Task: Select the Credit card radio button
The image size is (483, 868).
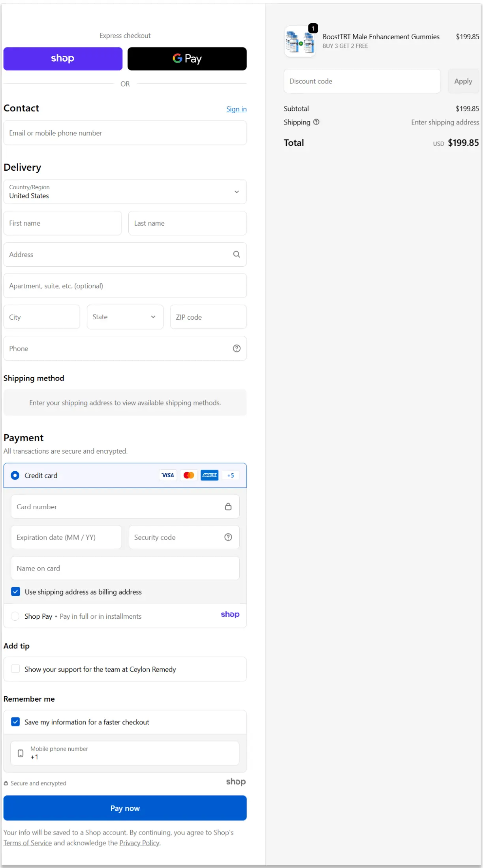Action: point(15,475)
